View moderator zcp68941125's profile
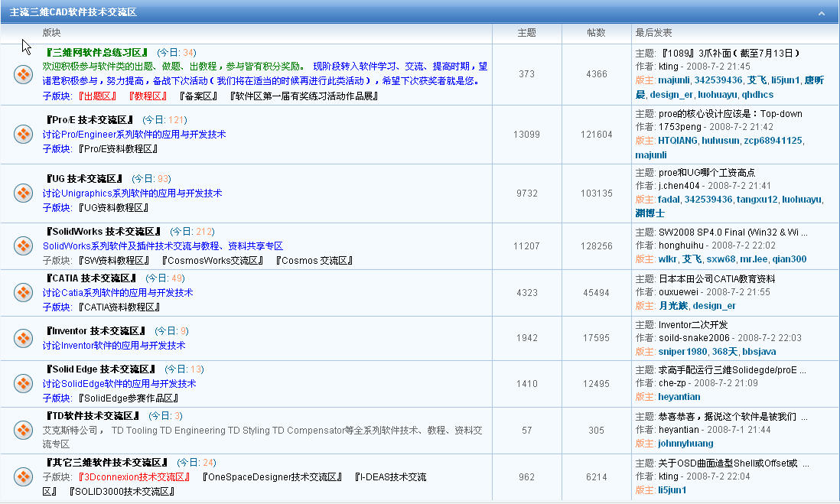 click(x=773, y=140)
